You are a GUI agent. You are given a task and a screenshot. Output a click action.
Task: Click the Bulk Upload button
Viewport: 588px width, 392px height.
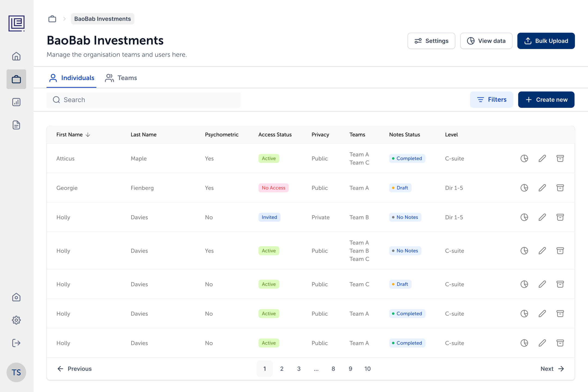pos(546,41)
